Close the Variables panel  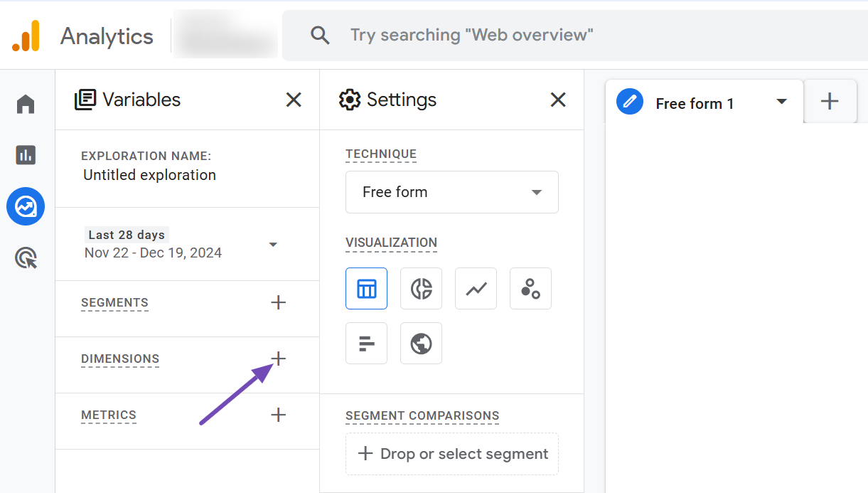click(294, 100)
